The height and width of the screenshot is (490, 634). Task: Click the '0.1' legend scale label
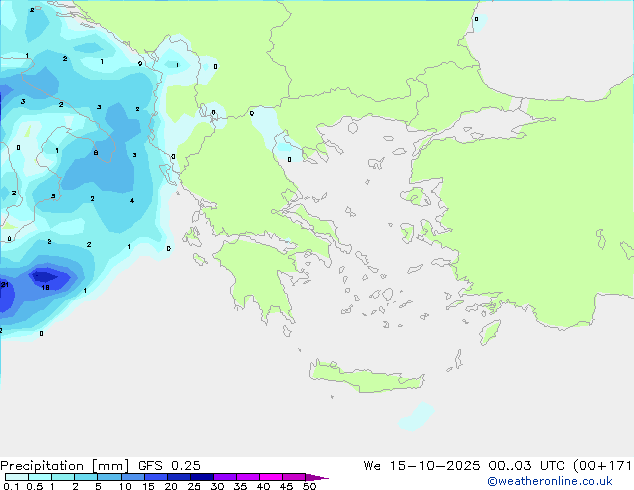click(x=11, y=486)
